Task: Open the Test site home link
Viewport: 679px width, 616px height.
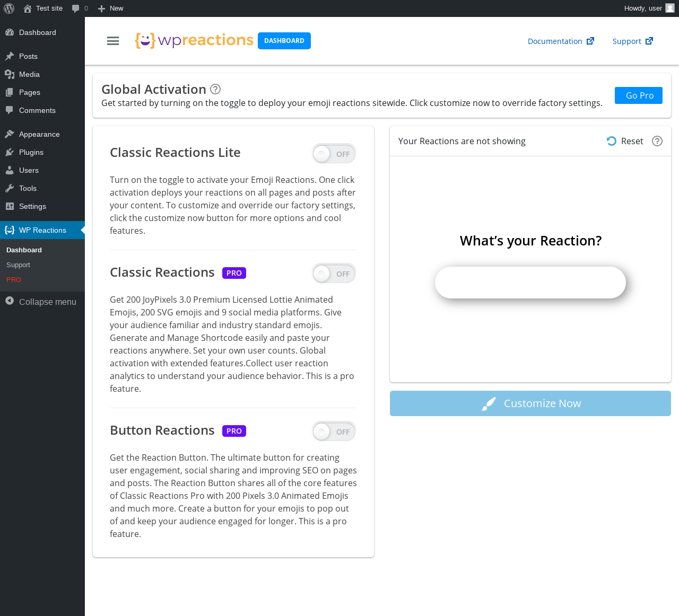Action: pos(43,8)
